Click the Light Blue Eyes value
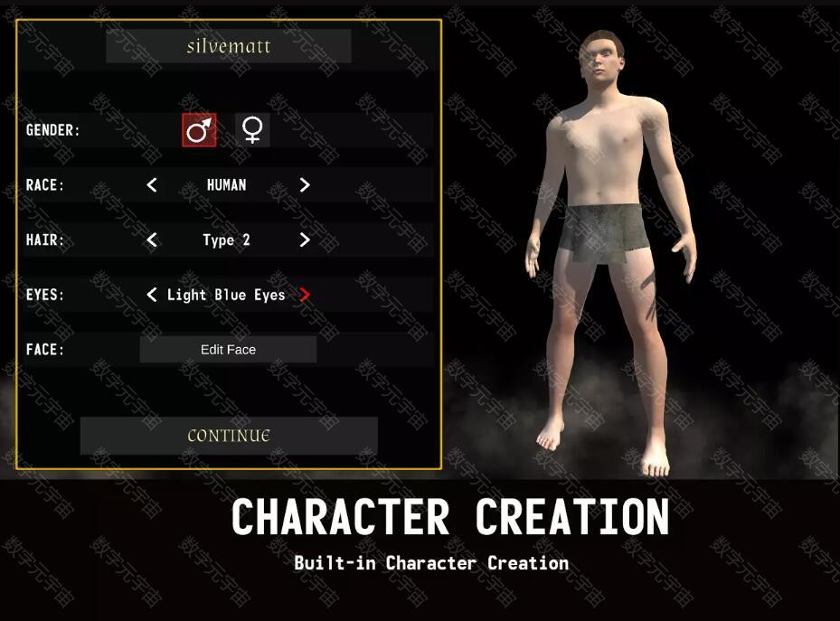Image resolution: width=840 pixels, height=621 pixels. point(226,295)
